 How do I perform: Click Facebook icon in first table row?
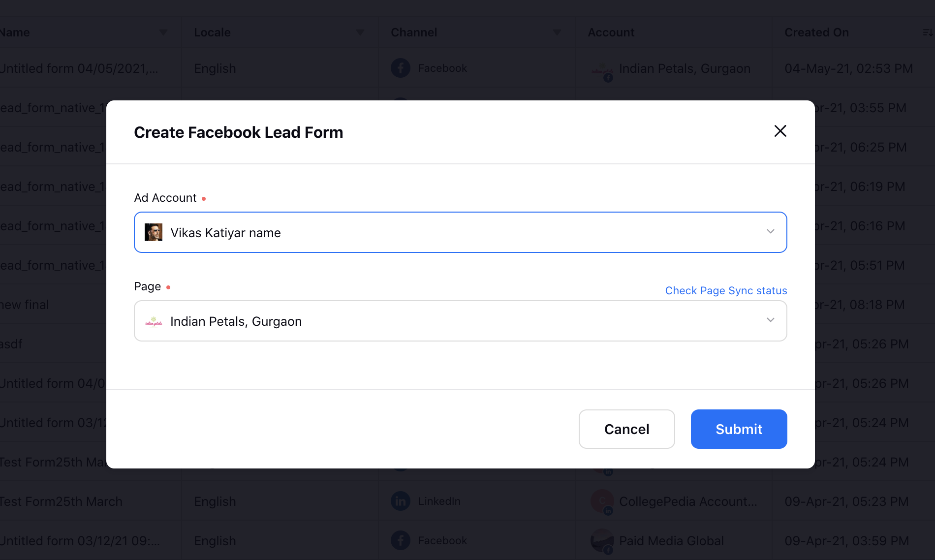pos(401,68)
